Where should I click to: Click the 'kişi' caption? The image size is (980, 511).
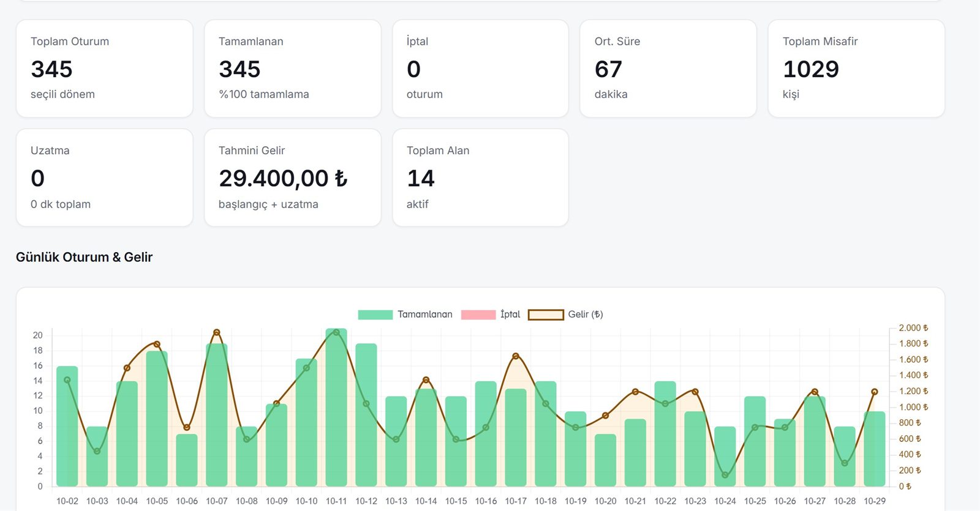pos(791,94)
